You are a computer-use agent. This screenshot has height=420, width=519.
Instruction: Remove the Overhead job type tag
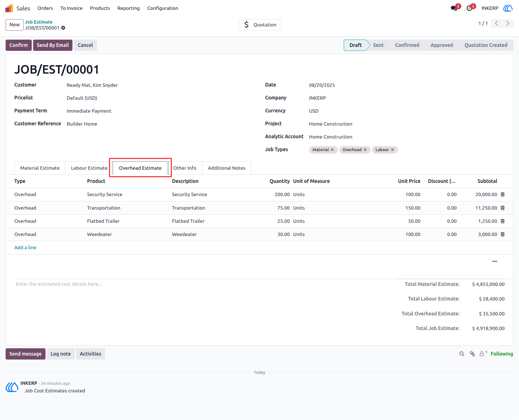[x=365, y=150]
